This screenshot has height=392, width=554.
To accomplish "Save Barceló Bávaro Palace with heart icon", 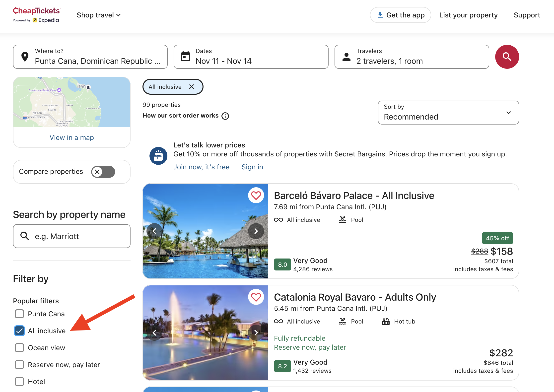I will tap(256, 195).
